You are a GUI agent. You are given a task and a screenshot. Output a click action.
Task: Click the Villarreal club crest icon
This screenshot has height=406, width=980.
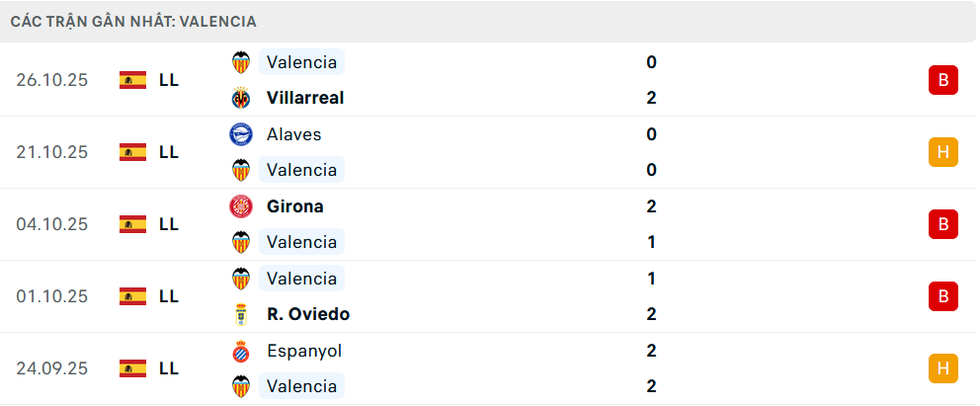(241, 98)
